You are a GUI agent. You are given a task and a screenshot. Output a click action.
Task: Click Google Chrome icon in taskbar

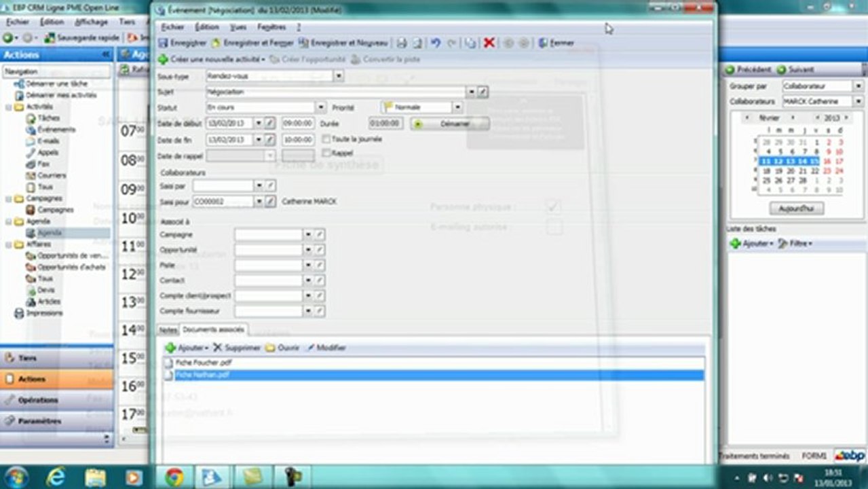pos(174,477)
